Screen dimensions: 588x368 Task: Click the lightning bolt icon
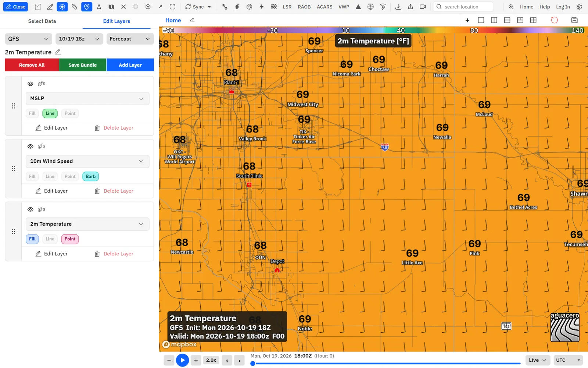[261, 7]
